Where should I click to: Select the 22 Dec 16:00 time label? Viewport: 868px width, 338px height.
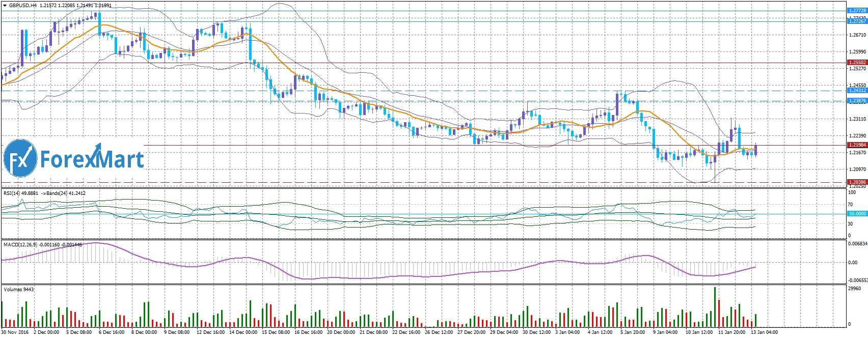[406, 332]
